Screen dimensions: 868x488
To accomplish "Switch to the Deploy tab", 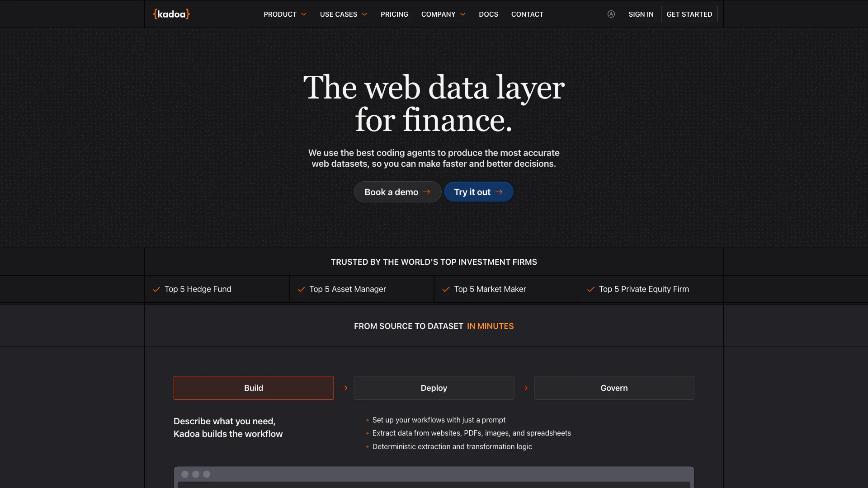I will pyautogui.click(x=434, y=388).
